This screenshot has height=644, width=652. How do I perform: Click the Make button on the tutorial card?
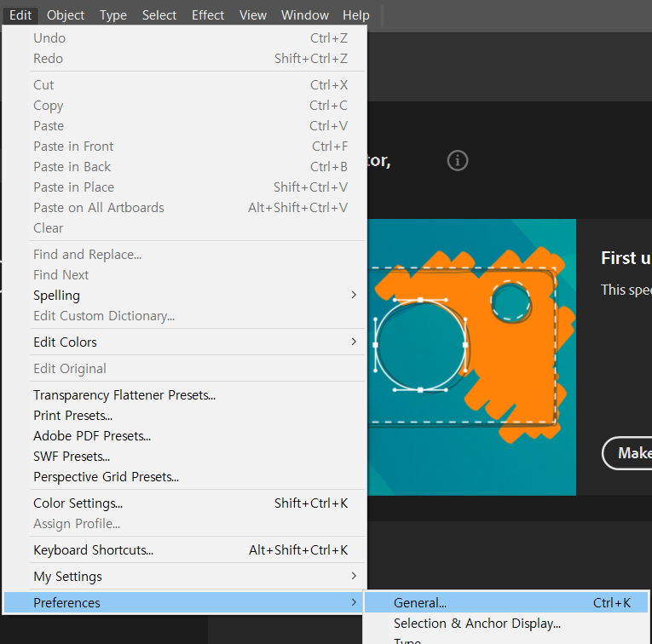tap(627, 453)
